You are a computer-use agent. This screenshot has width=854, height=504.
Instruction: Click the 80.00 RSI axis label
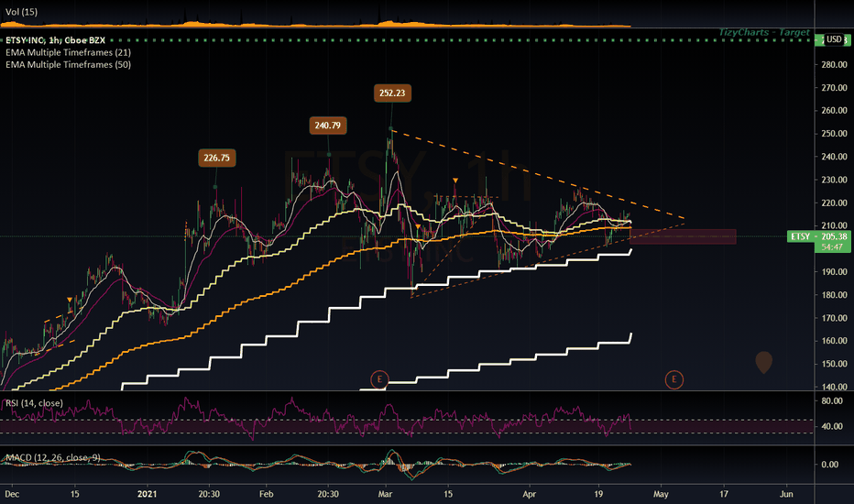(832, 401)
